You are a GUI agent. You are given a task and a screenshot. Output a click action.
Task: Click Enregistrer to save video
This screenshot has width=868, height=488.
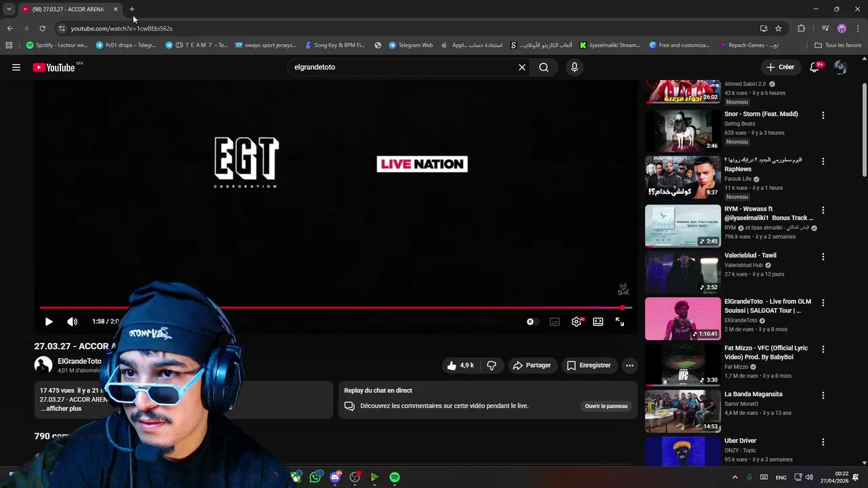click(x=589, y=365)
